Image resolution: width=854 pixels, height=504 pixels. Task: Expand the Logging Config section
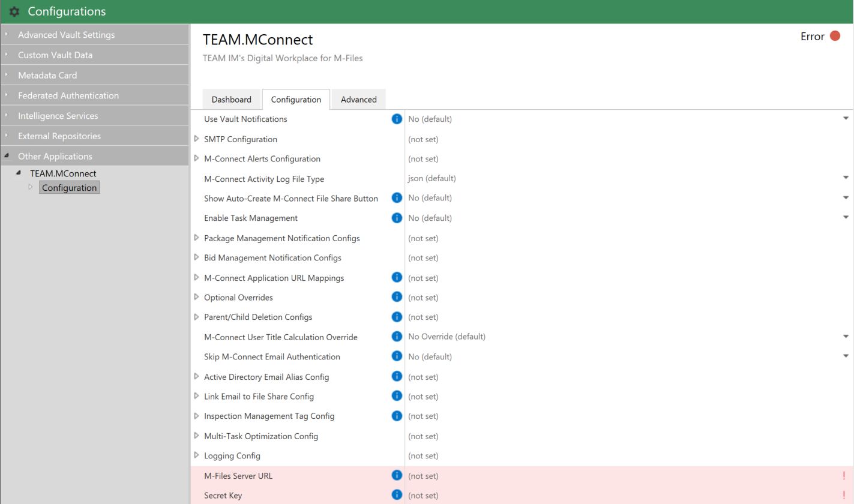(197, 455)
